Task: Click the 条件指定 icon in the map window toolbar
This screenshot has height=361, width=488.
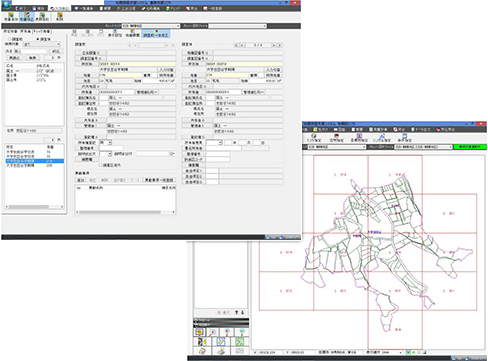Action: [x=404, y=137]
